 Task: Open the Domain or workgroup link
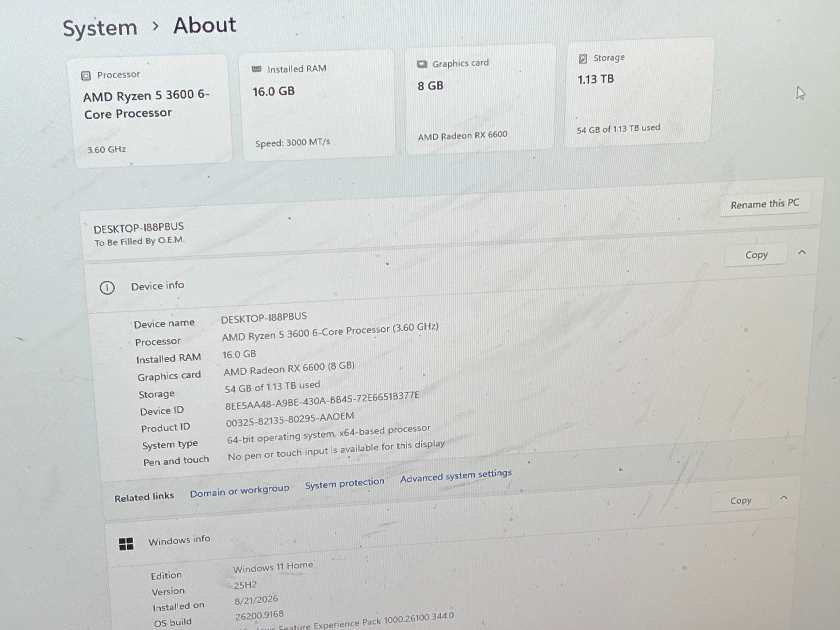click(x=240, y=491)
